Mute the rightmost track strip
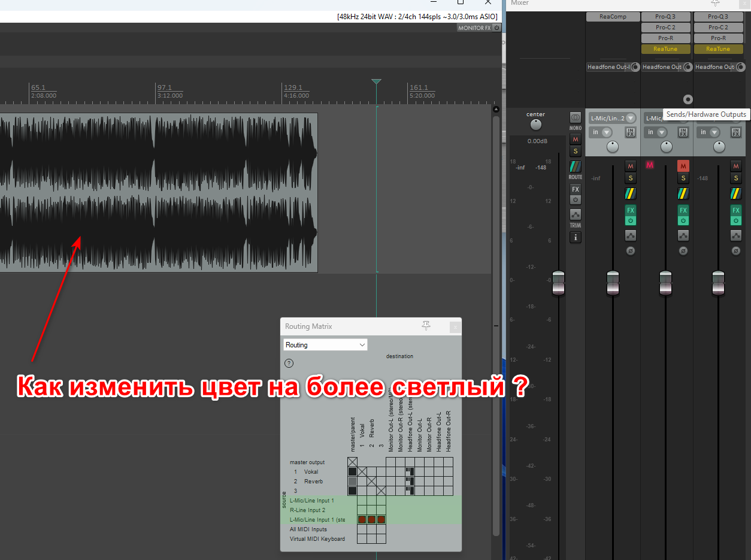The width and height of the screenshot is (751, 560). click(736, 166)
